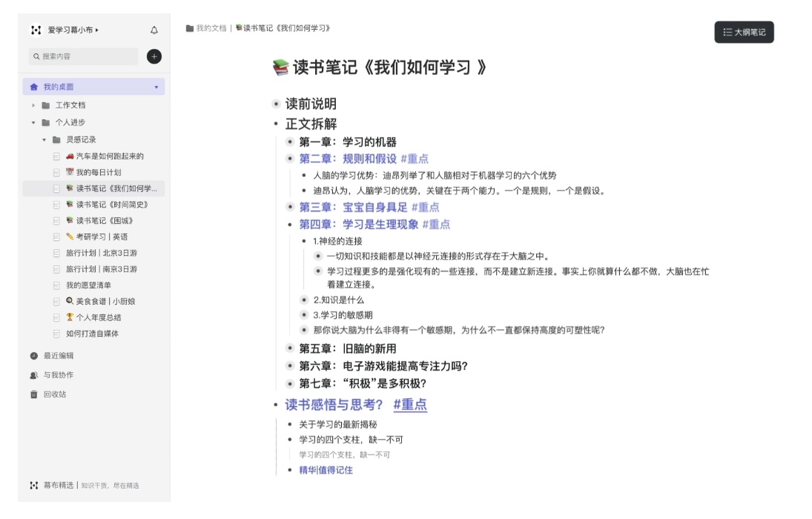This screenshot has width=812, height=519.
Task: Click the #重点 tag beside 读书感悟与思考
Action: pyautogui.click(x=410, y=405)
